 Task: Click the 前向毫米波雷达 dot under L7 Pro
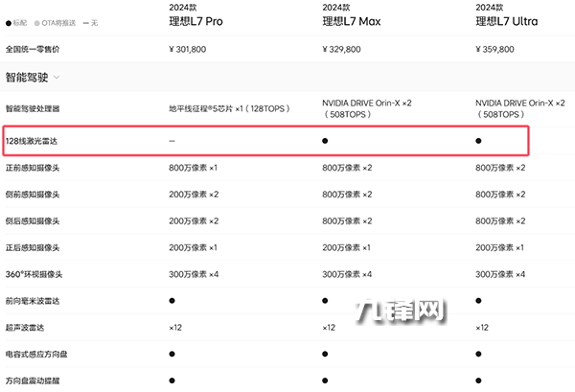(x=172, y=301)
